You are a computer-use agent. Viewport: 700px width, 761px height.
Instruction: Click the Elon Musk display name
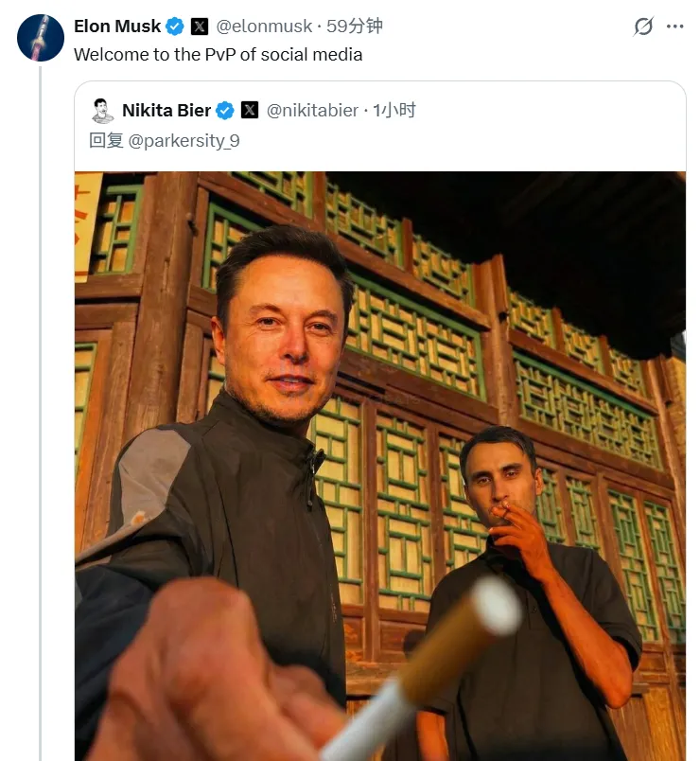[116, 26]
